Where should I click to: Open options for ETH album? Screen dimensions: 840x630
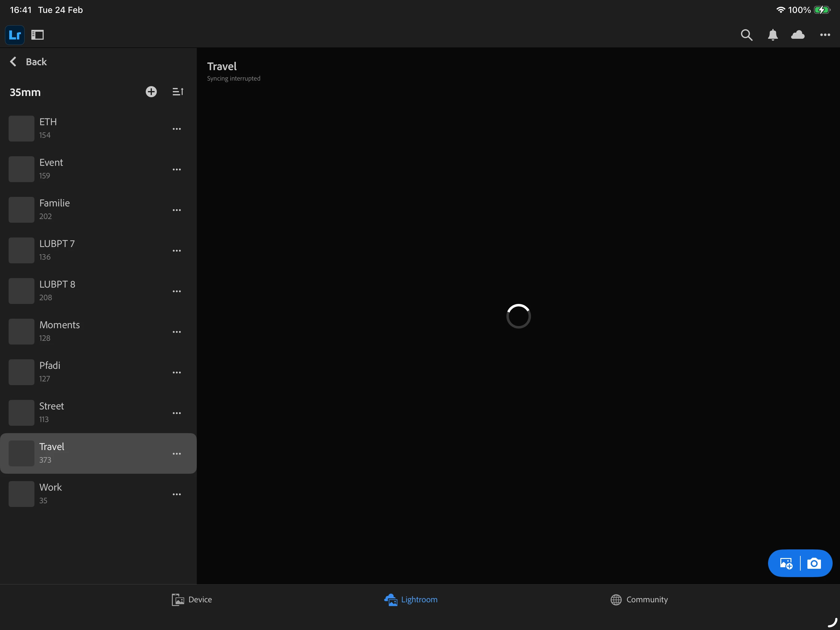[176, 129]
